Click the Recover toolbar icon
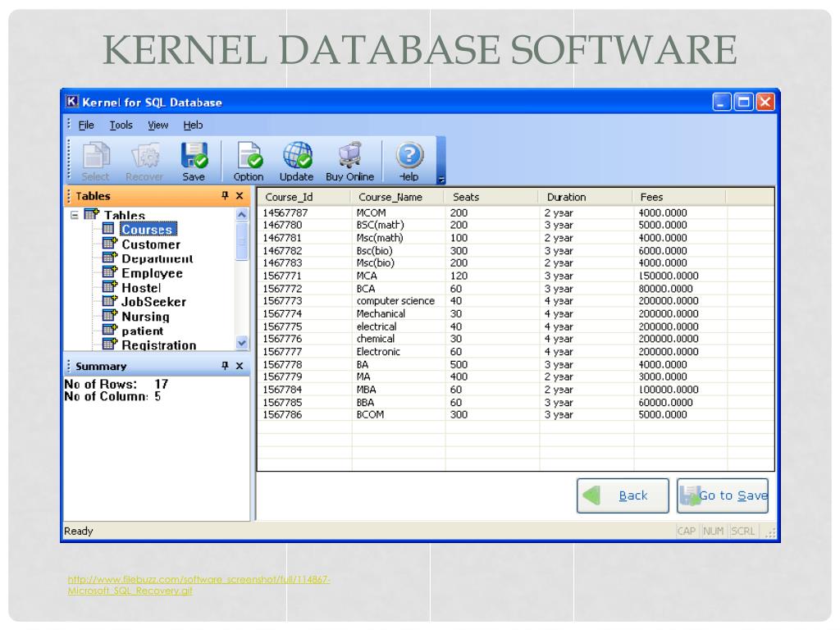 click(144, 156)
